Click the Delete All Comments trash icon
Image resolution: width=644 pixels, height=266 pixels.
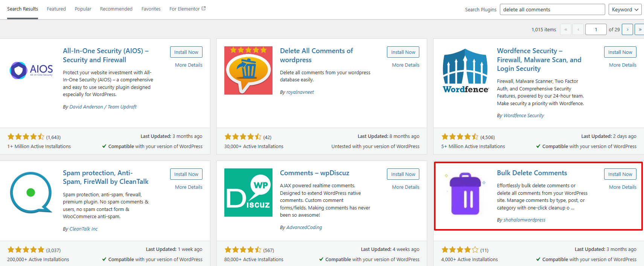coord(248,70)
